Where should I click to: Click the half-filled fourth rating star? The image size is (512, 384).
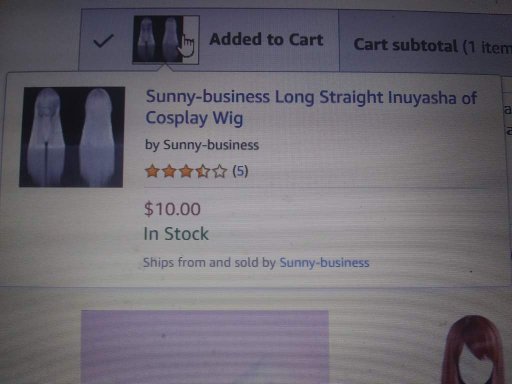(203, 172)
